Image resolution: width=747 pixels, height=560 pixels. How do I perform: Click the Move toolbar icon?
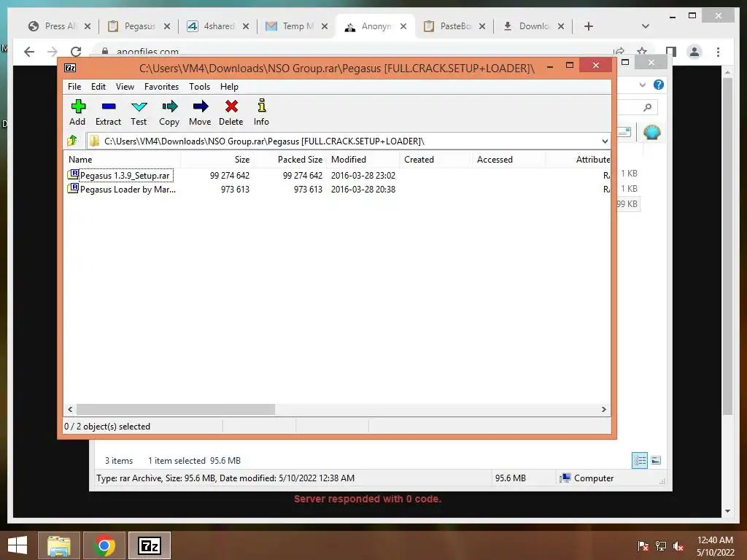[200, 112]
